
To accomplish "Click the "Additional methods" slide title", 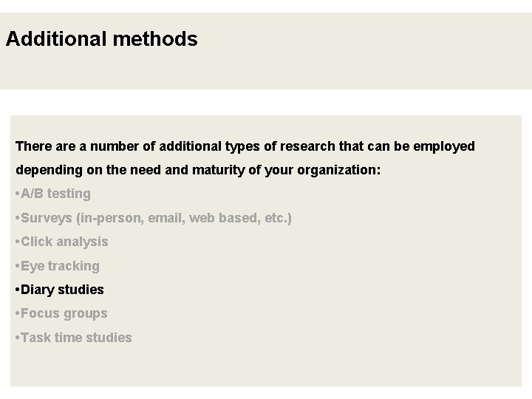I will click(101, 39).
